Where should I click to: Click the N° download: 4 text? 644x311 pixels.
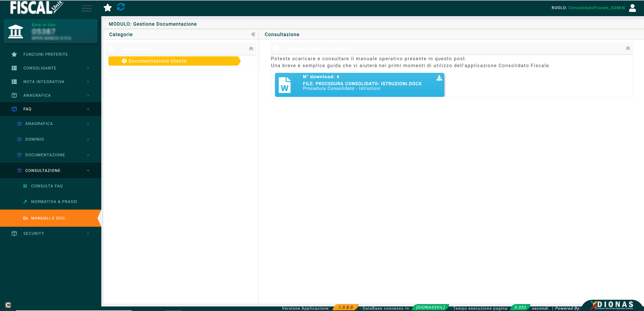(x=321, y=77)
